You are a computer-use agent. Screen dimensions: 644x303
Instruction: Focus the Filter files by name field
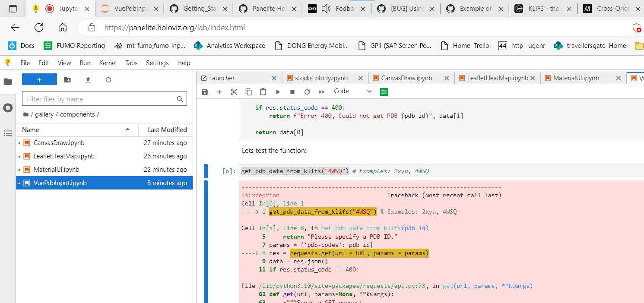[x=105, y=99]
